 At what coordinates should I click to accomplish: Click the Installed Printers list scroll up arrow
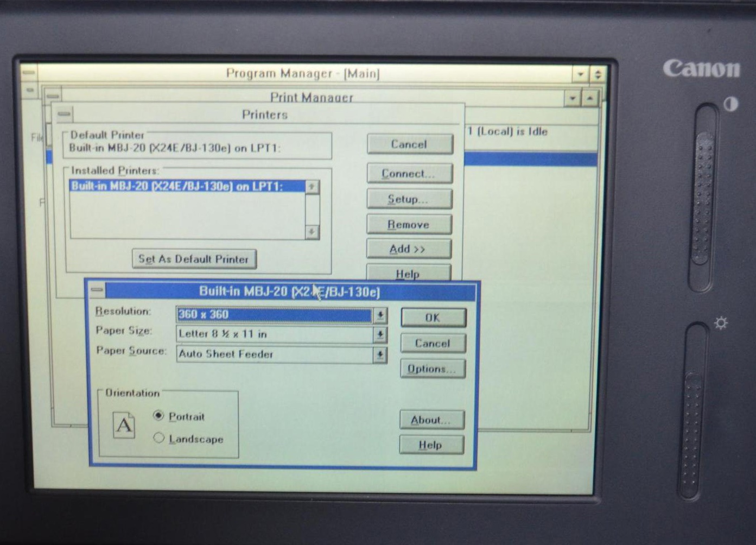(312, 187)
